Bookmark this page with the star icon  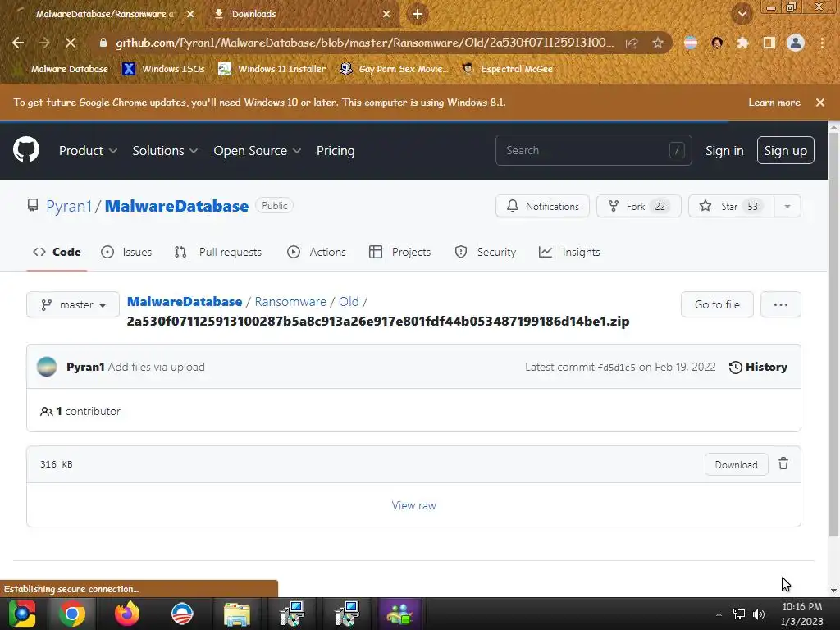click(x=658, y=43)
